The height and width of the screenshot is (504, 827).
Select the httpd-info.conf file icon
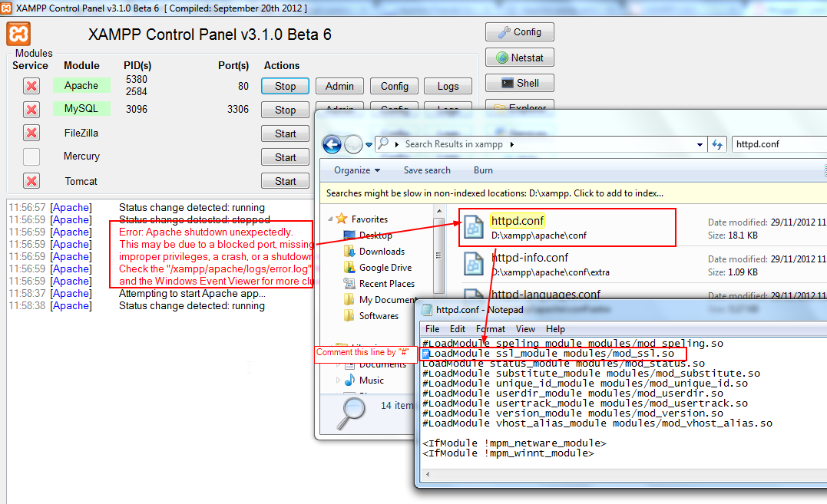(x=474, y=264)
